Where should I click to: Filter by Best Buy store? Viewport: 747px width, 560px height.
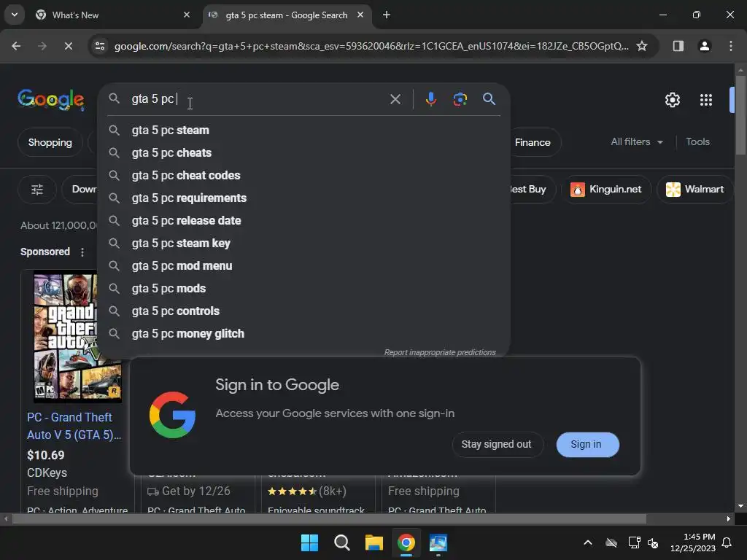(531, 190)
